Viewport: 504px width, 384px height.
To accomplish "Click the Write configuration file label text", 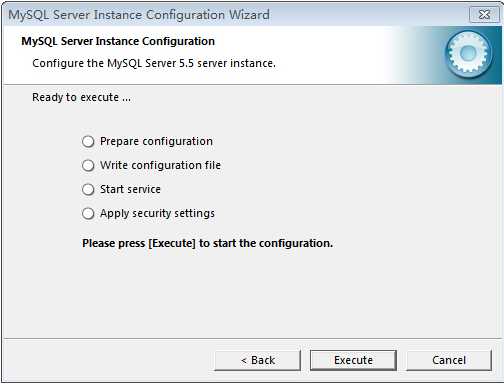I will click(160, 165).
